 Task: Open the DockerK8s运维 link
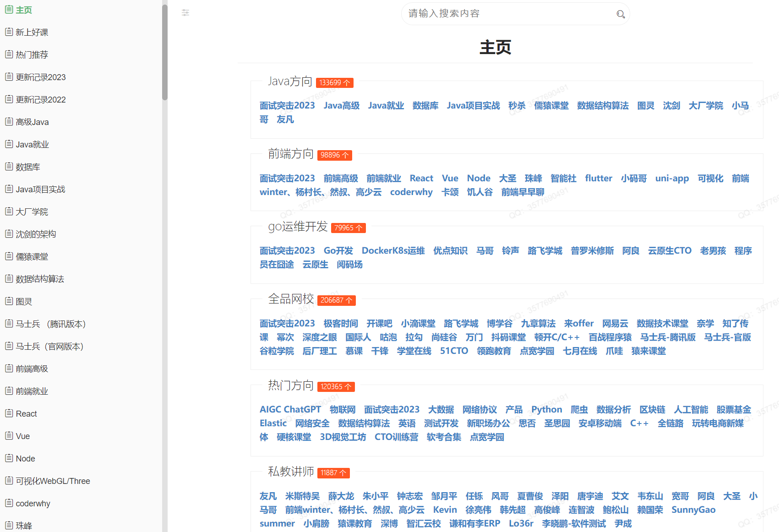pos(393,251)
